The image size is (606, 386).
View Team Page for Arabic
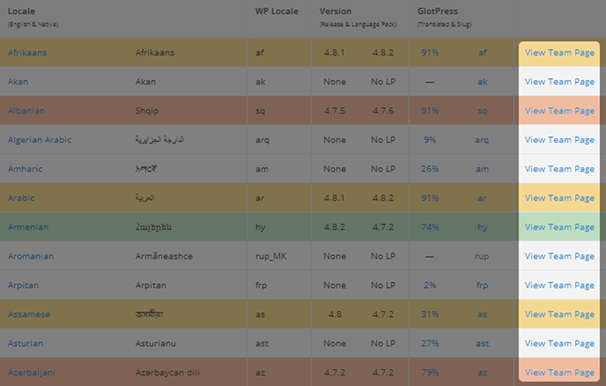pyautogui.click(x=559, y=198)
